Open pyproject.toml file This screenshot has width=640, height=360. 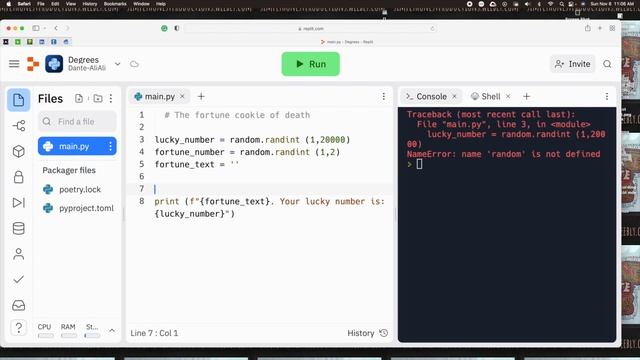(x=79, y=208)
